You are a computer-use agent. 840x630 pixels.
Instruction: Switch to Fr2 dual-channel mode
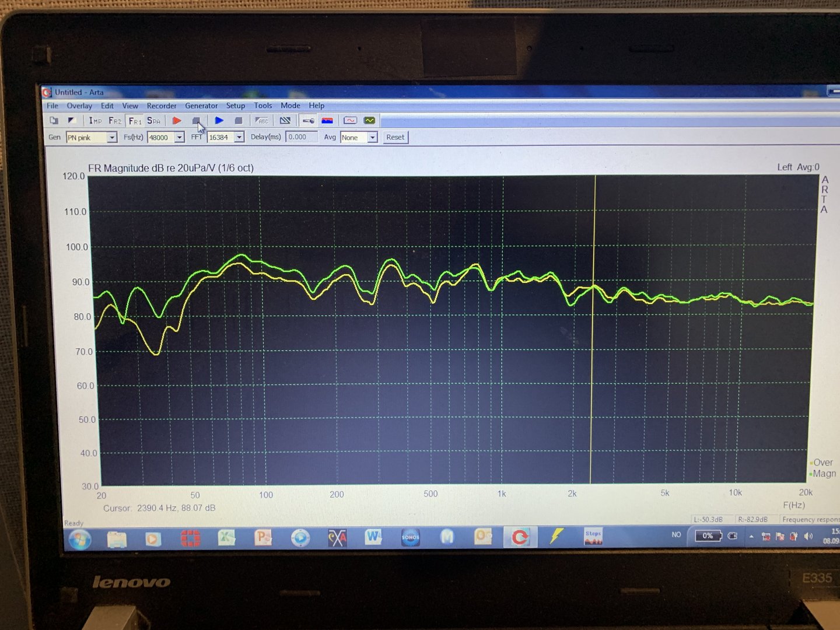[115, 121]
